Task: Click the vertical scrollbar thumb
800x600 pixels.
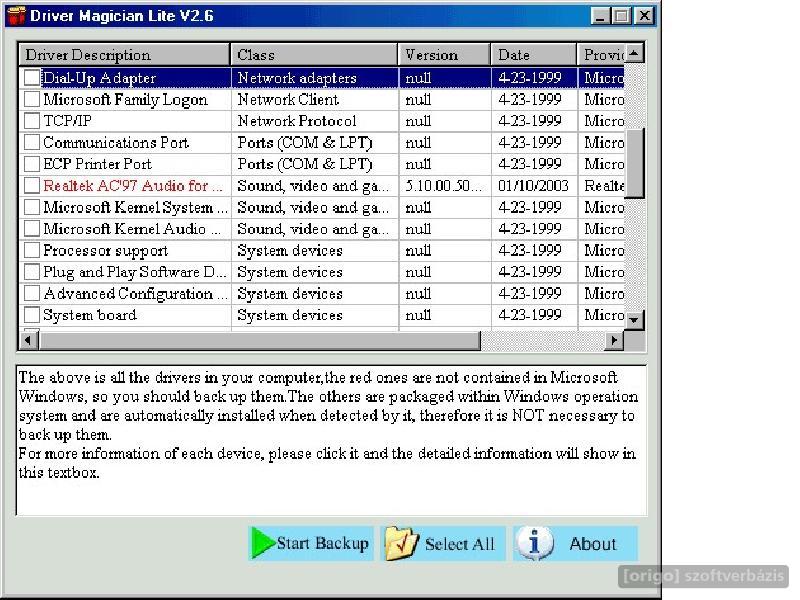Action: click(634, 163)
